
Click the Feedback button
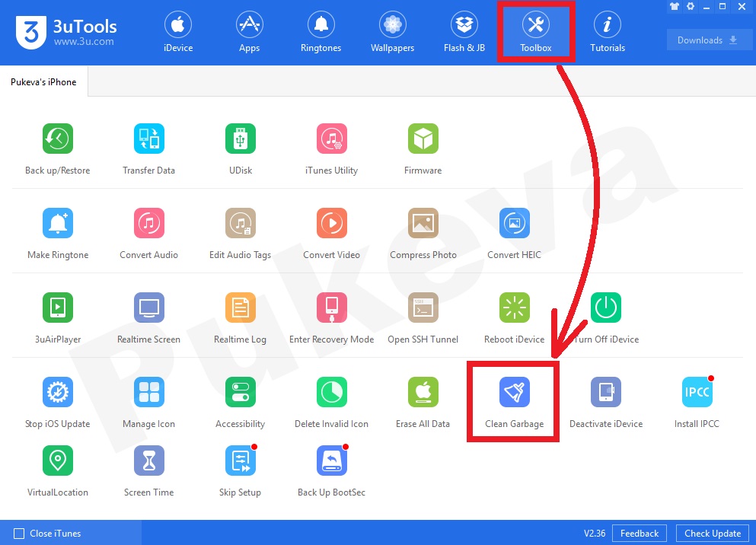coord(640,534)
